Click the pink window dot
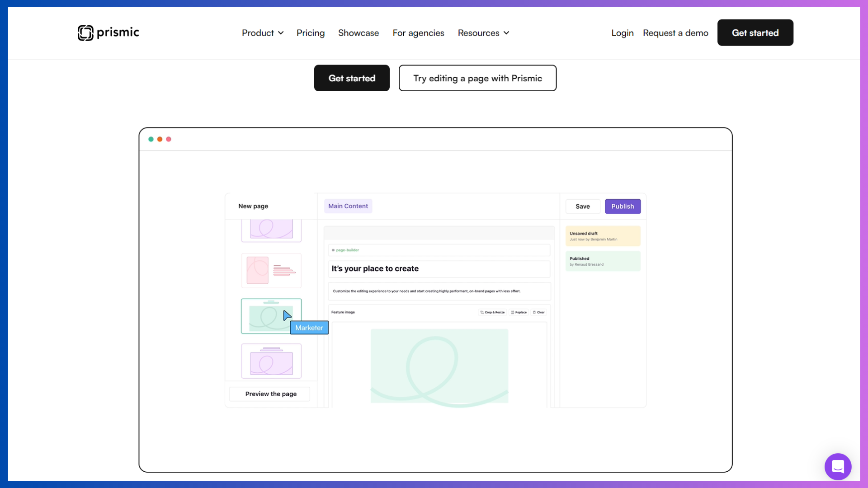868x488 pixels. pos(169,139)
